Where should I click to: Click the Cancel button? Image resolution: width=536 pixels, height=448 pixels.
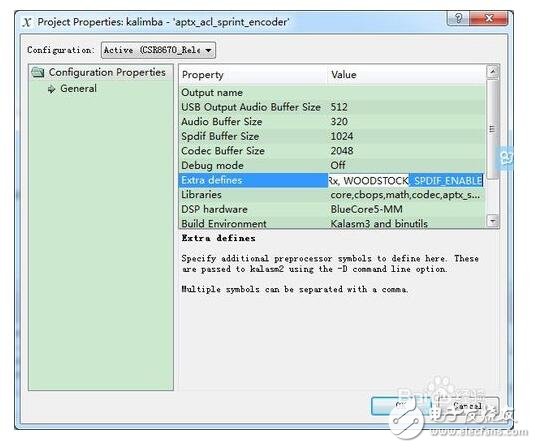click(468, 406)
